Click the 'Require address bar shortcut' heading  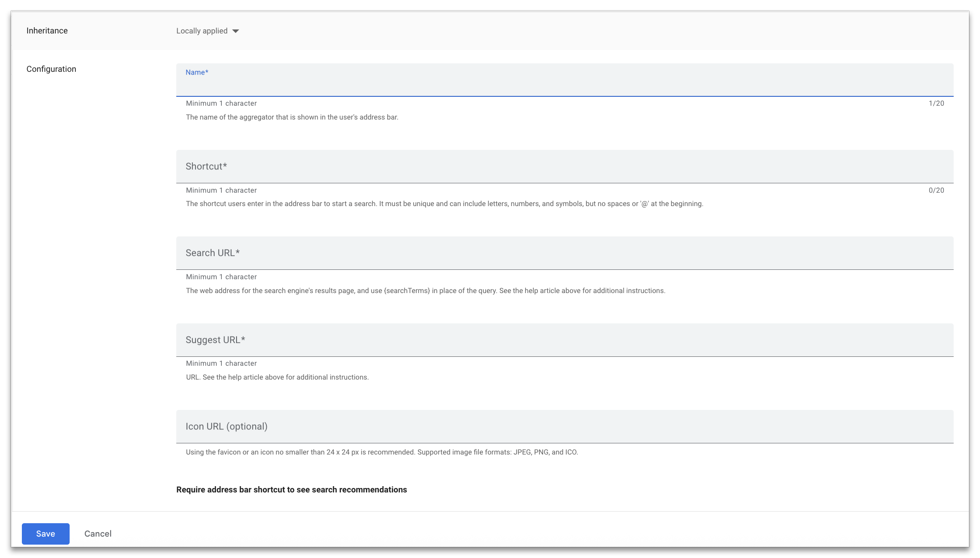(291, 490)
